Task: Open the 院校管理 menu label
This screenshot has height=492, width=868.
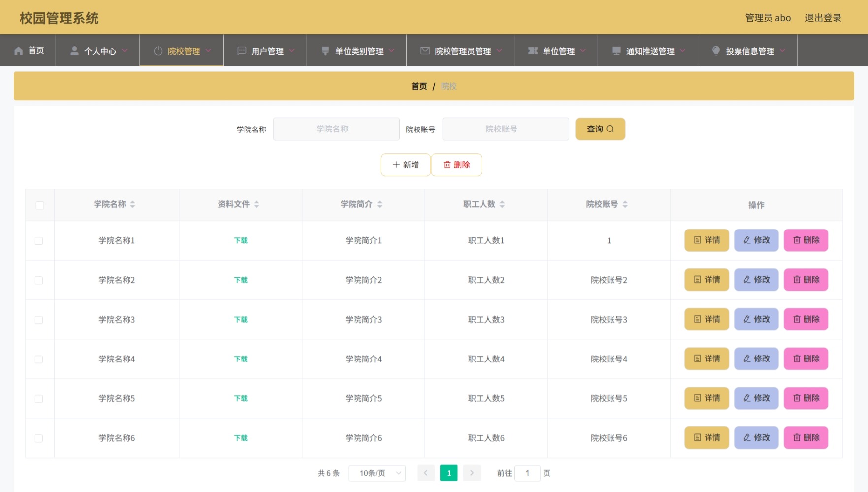Action: point(184,51)
